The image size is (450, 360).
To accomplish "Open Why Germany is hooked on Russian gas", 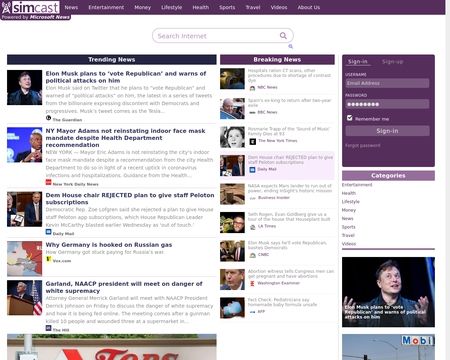I will pos(109,245).
